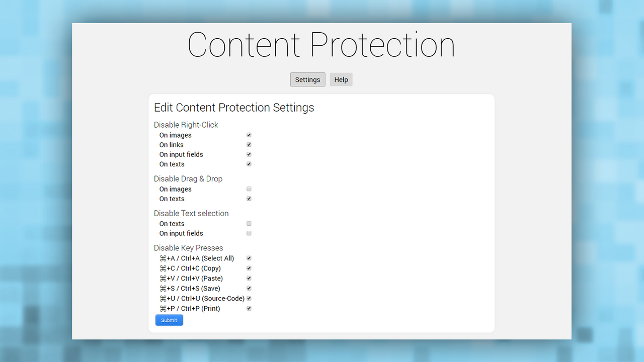The height and width of the screenshot is (362, 644).
Task: Disable right-click blocking on input fields
Action: click(249, 154)
